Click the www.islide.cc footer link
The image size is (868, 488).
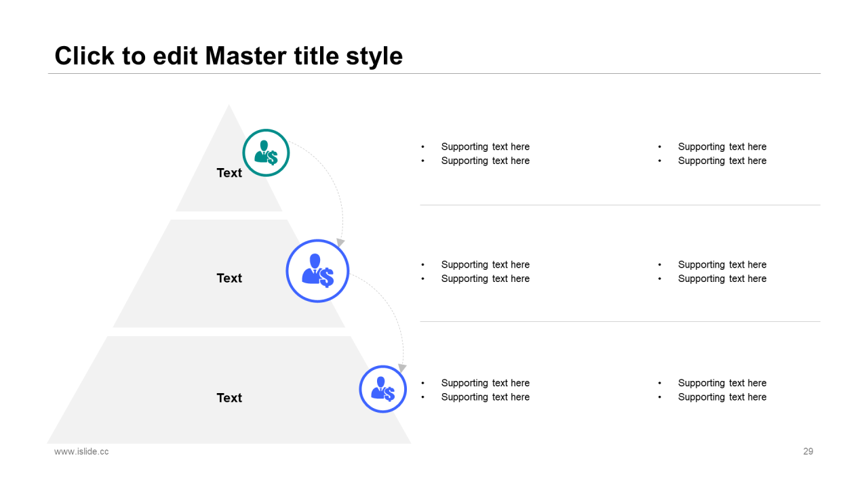pyautogui.click(x=81, y=451)
